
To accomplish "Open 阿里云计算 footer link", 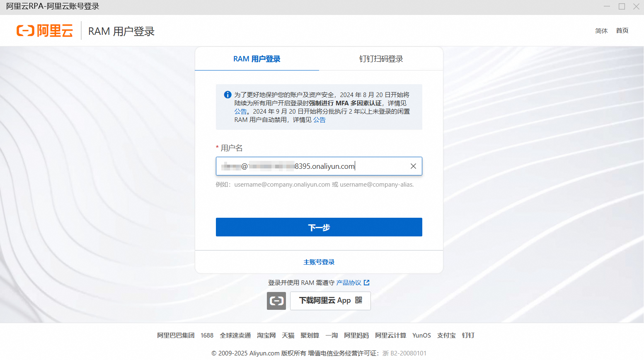I will [x=391, y=335].
